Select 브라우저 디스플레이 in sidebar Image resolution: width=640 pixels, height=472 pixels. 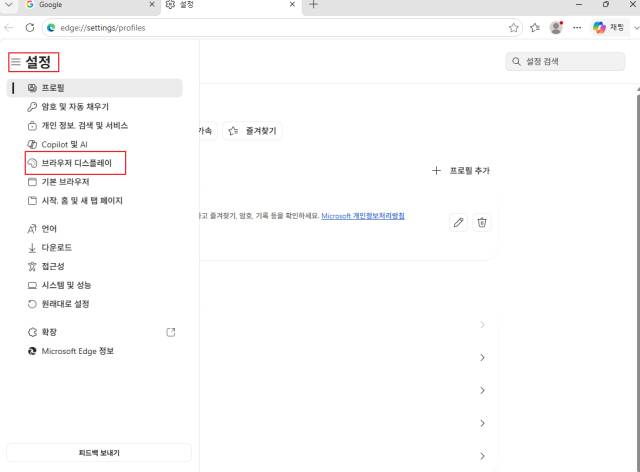(76, 163)
